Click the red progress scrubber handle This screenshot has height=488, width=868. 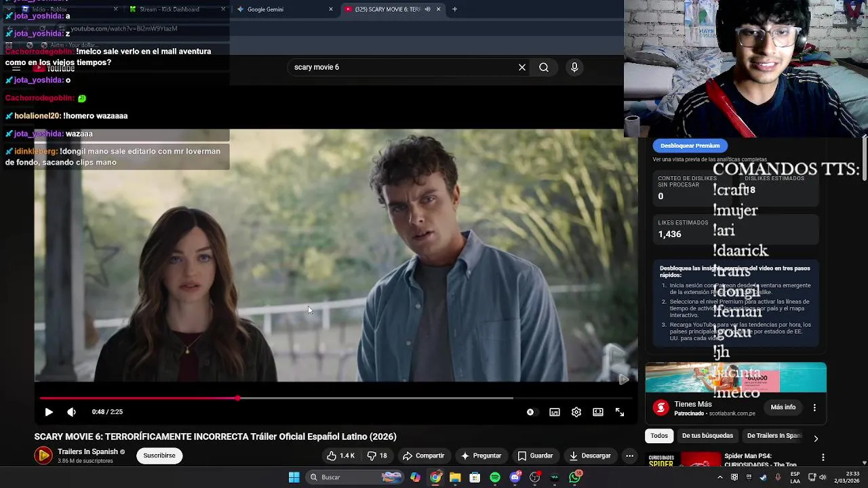tap(237, 398)
